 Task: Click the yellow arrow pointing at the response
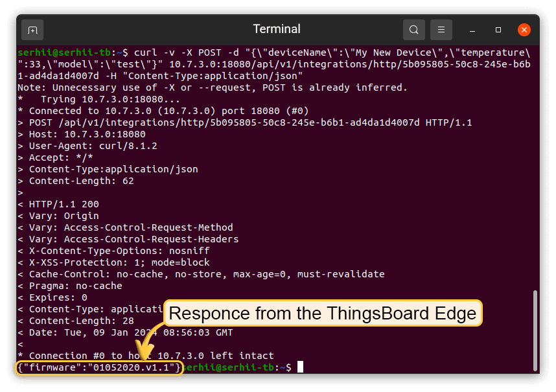coord(147,347)
